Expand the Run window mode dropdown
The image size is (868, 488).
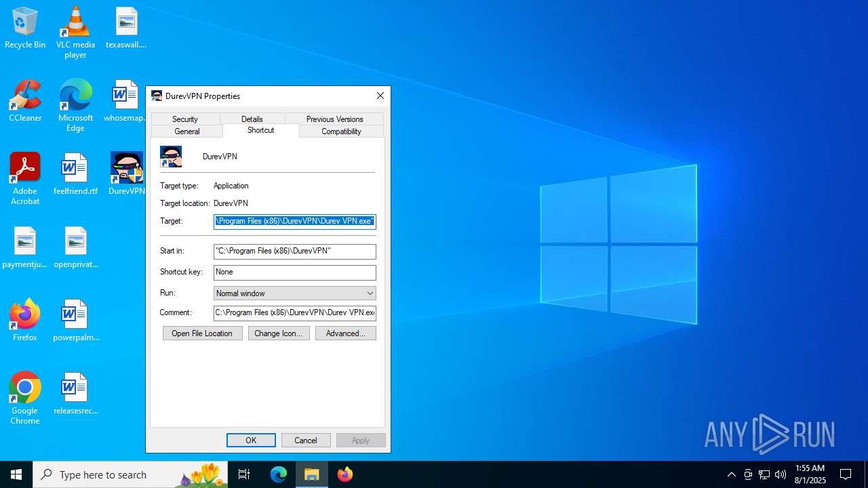tap(295, 293)
